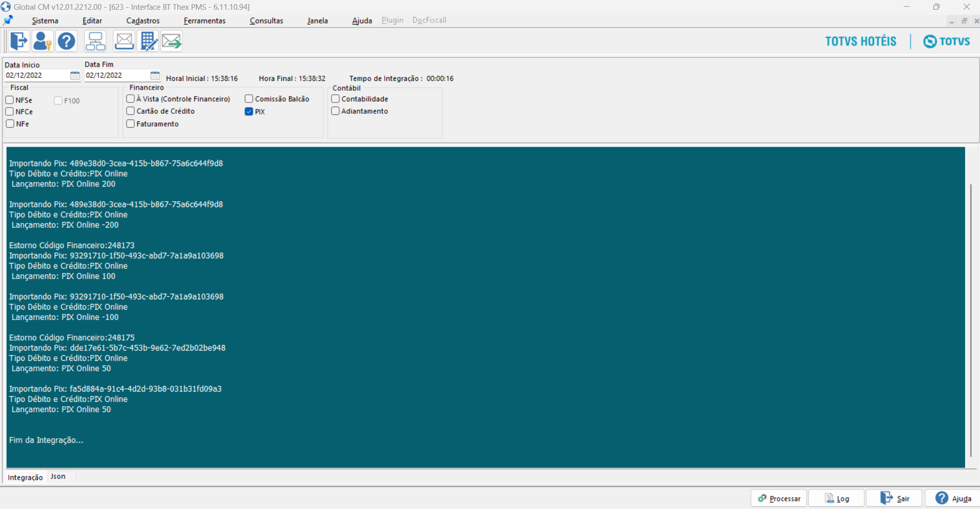Click log line 'Estorno Código Financeiro:248175'
980x509 pixels.
pos(72,338)
